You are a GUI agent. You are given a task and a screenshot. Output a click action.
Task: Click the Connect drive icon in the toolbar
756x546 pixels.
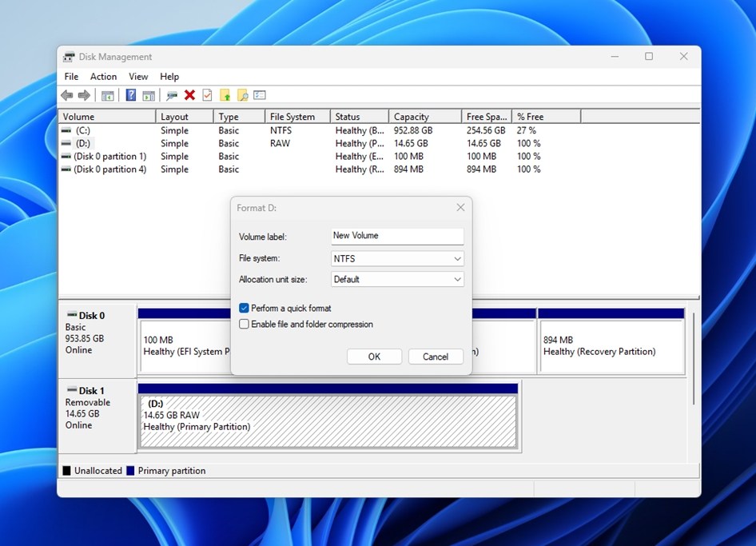tap(172, 95)
